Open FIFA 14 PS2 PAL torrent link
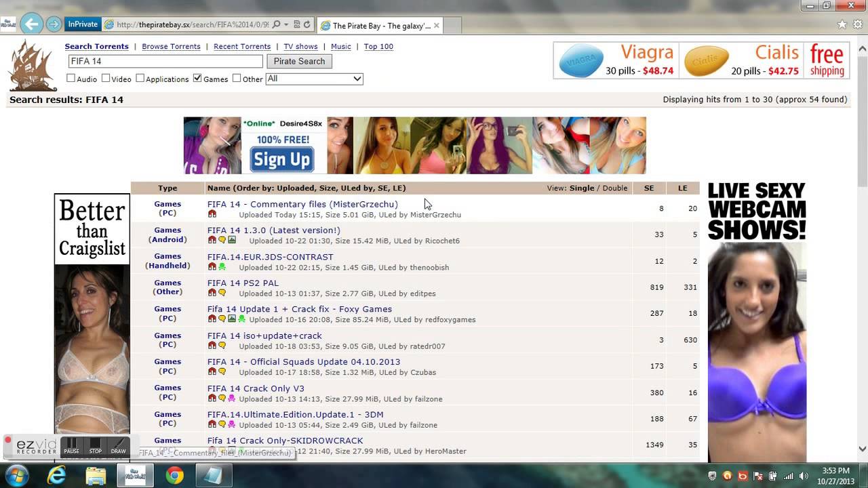This screenshot has width=868, height=488. 243,283
